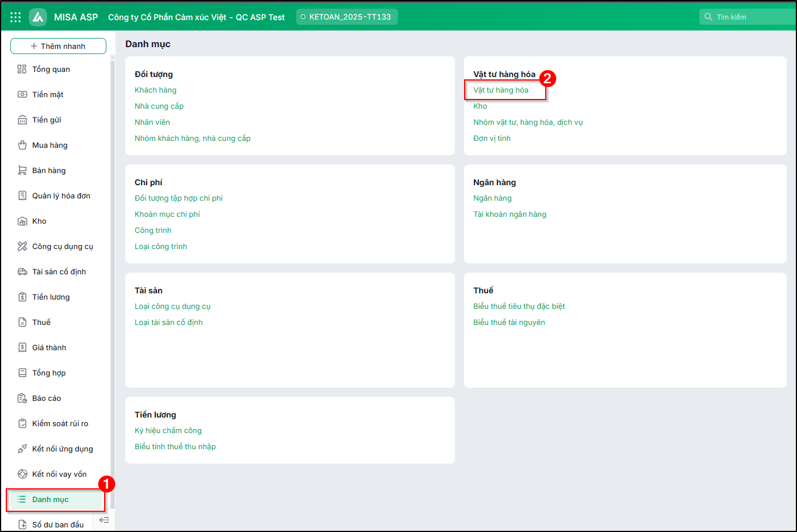
Task: Open Nhóm vật tư, hàng hóa, dịch vụ
Action: (528, 122)
